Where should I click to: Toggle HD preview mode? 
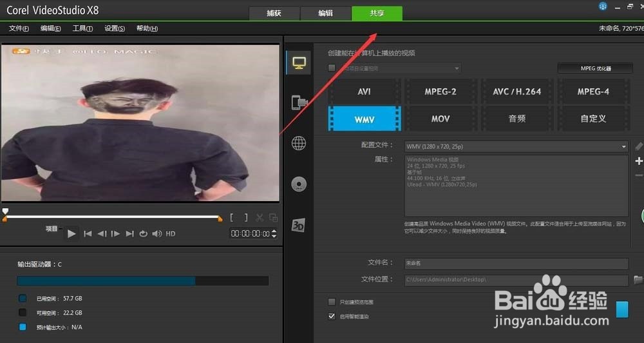(171, 233)
